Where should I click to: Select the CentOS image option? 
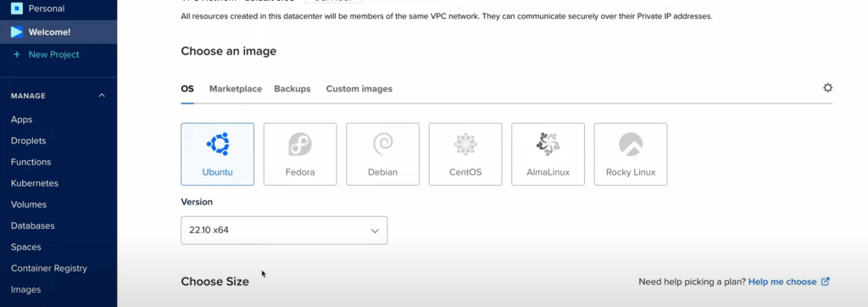[465, 154]
